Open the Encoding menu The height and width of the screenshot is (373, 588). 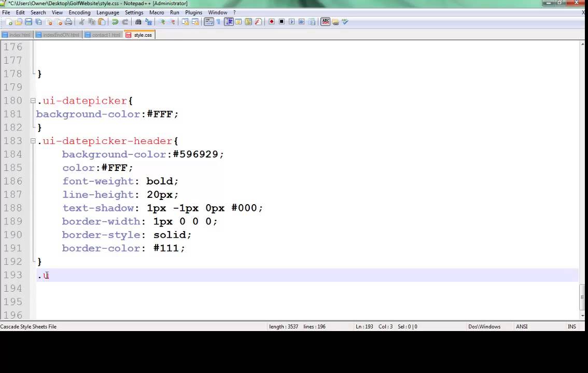click(79, 12)
